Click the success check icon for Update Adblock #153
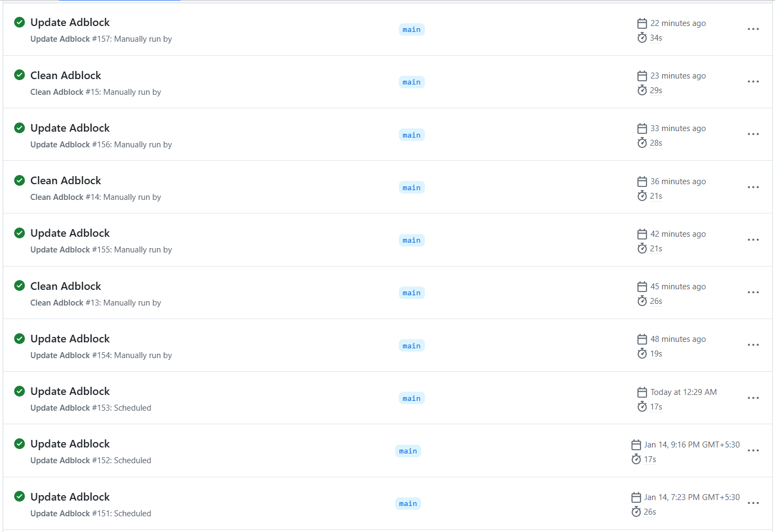This screenshot has width=775, height=532. pos(20,391)
